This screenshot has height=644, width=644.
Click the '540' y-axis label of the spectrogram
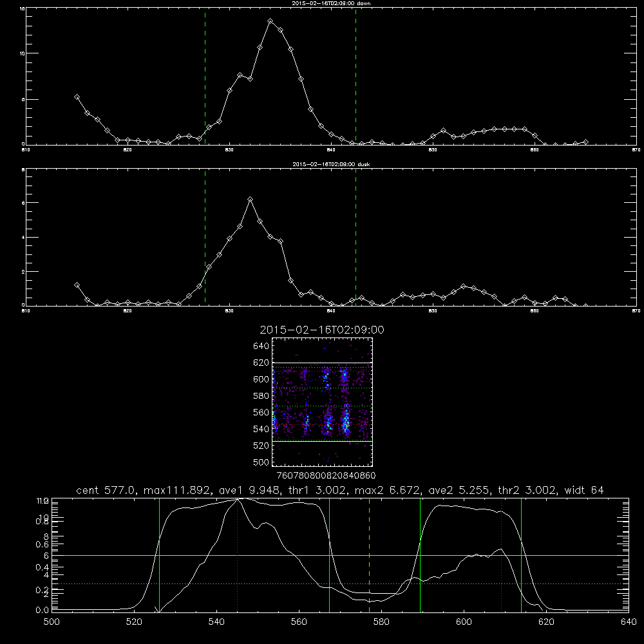click(x=261, y=429)
